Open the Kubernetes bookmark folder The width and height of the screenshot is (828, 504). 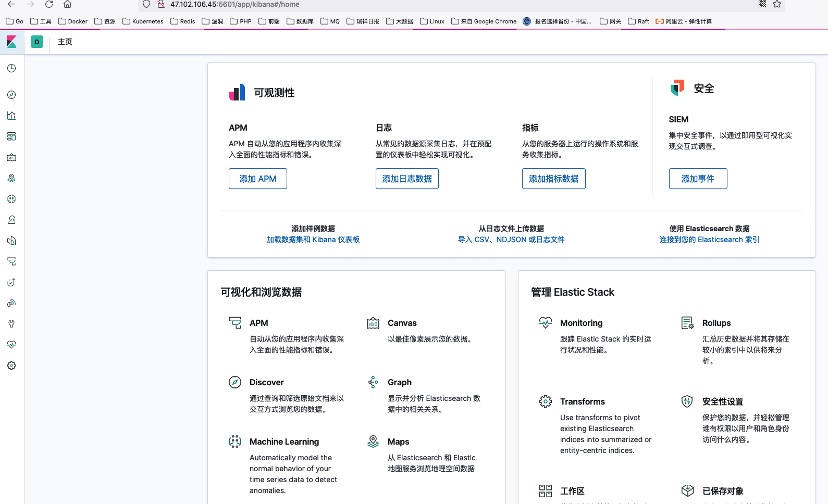(x=143, y=21)
